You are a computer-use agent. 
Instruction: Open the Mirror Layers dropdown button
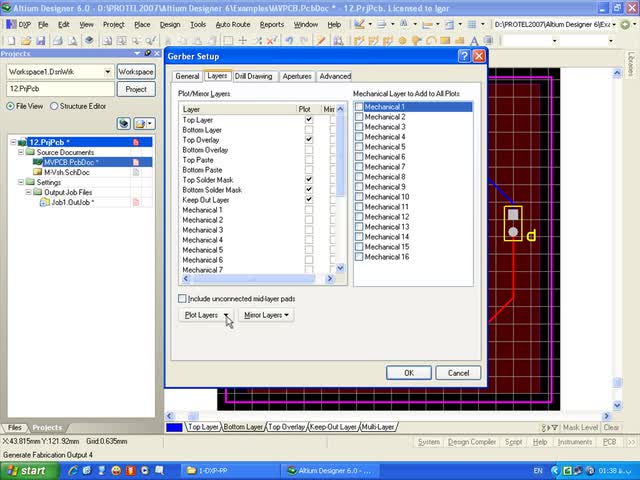pyautogui.click(x=267, y=315)
